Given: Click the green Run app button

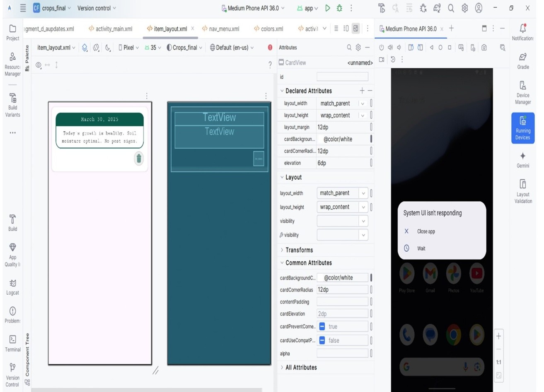Looking at the screenshot, I should pos(327,8).
